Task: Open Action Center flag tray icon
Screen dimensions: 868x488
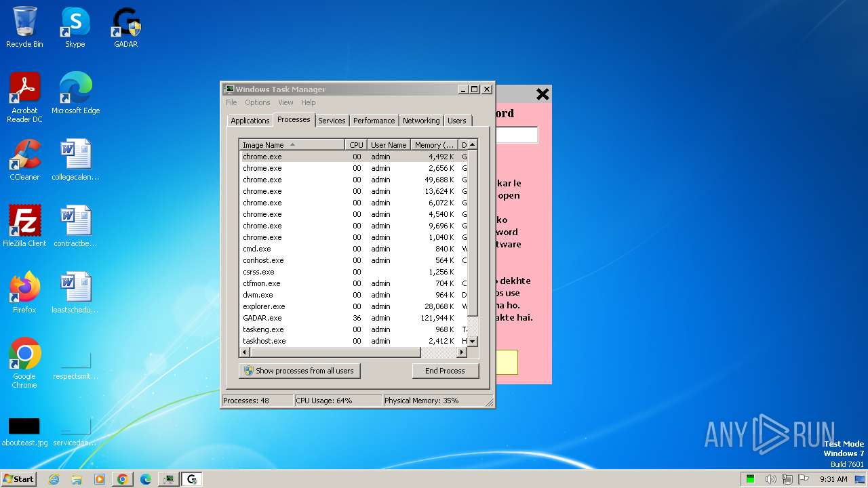Action: pos(804,479)
